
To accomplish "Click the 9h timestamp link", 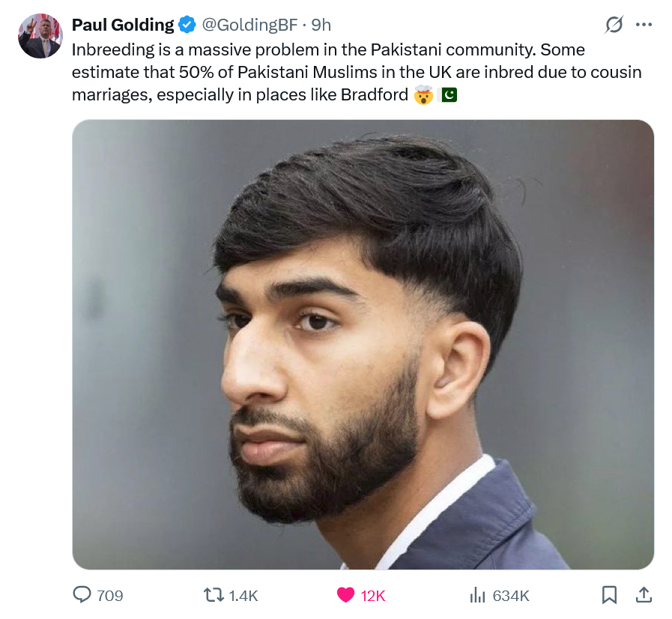I will coord(321,25).
